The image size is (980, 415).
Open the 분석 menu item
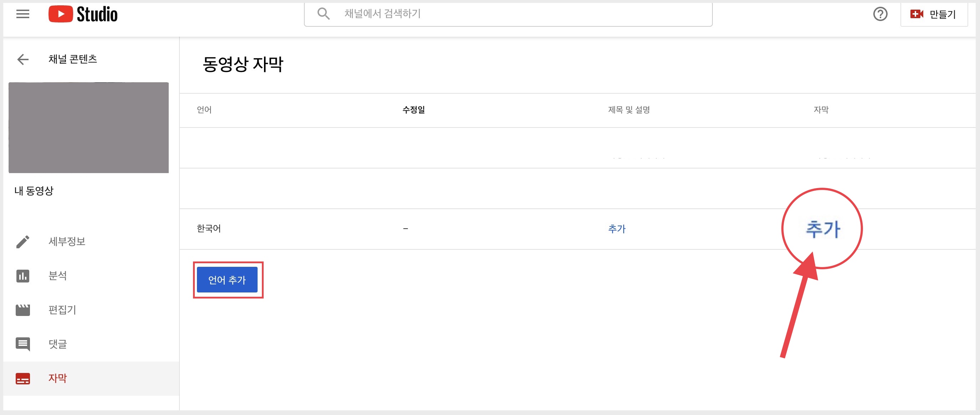(58, 276)
